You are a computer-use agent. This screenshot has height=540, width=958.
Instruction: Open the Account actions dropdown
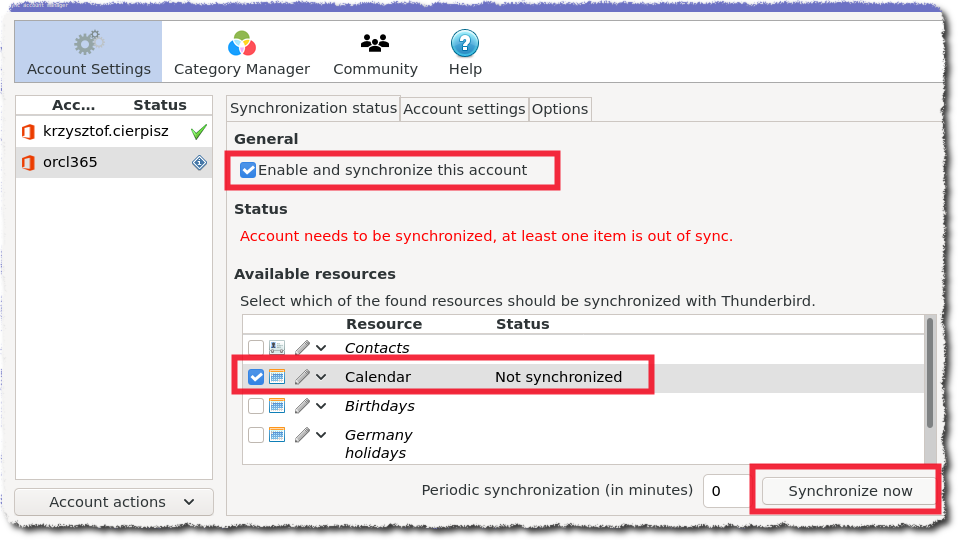[114, 502]
